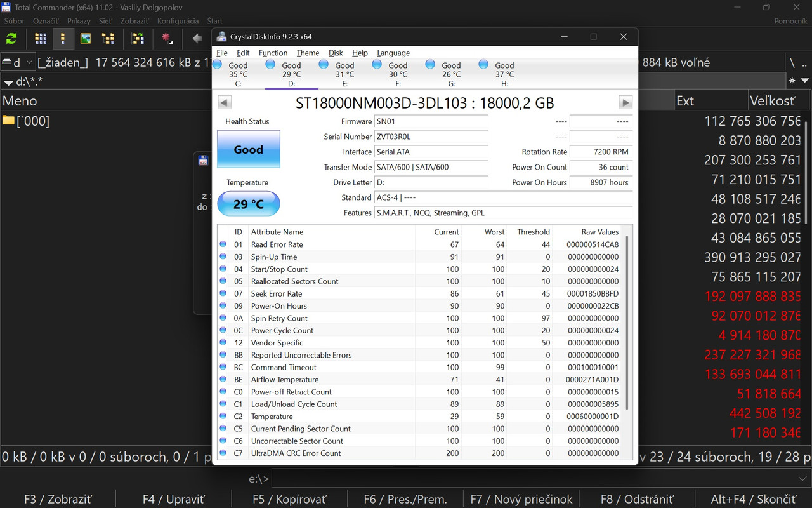Click the Firmware field SN01
The width and height of the screenshot is (812, 508).
pyautogui.click(x=431, y=121)
